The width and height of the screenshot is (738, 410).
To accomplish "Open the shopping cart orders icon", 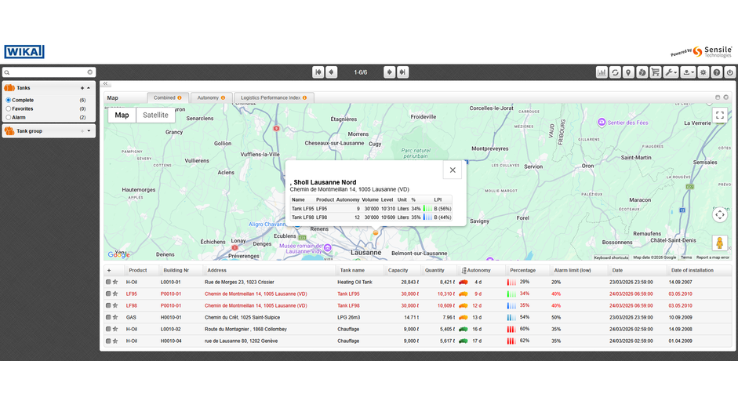I will coord(655,72).
